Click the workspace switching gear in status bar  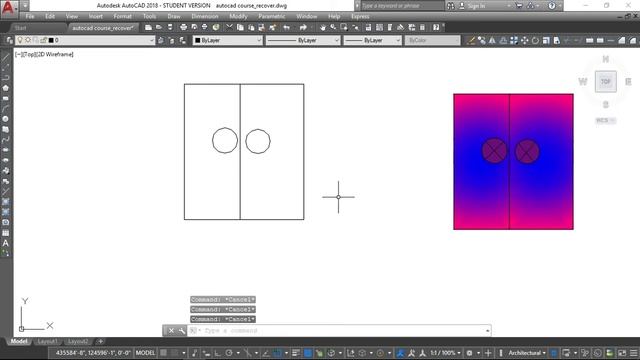tap(469, 353)
